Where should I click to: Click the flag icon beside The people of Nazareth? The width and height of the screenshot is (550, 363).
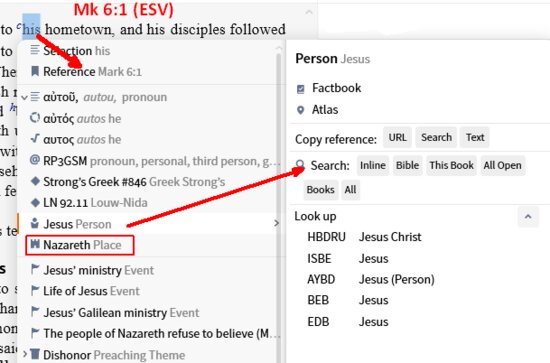tap(35, 332)
